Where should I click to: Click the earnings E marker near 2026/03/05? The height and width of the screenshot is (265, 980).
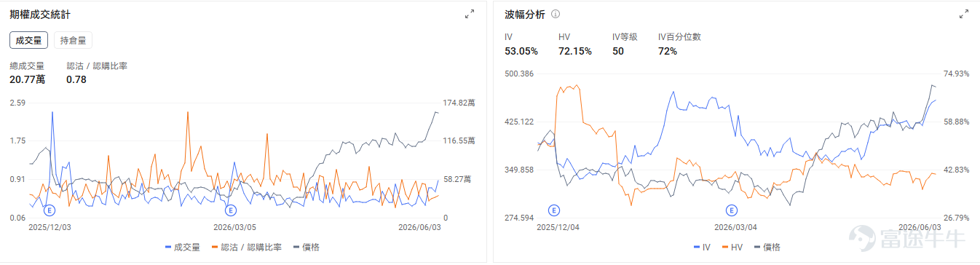point(231,210)
